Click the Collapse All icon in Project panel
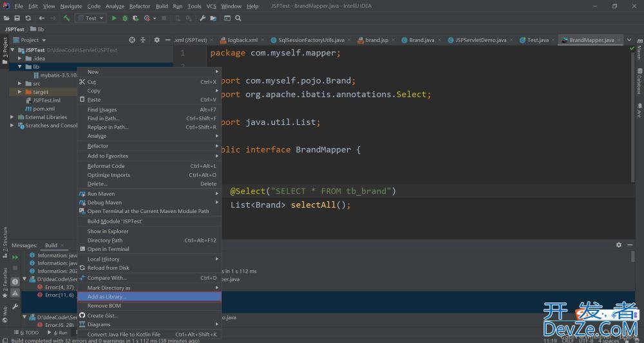Viewport: 644px width, 343px height. point(143,40)
